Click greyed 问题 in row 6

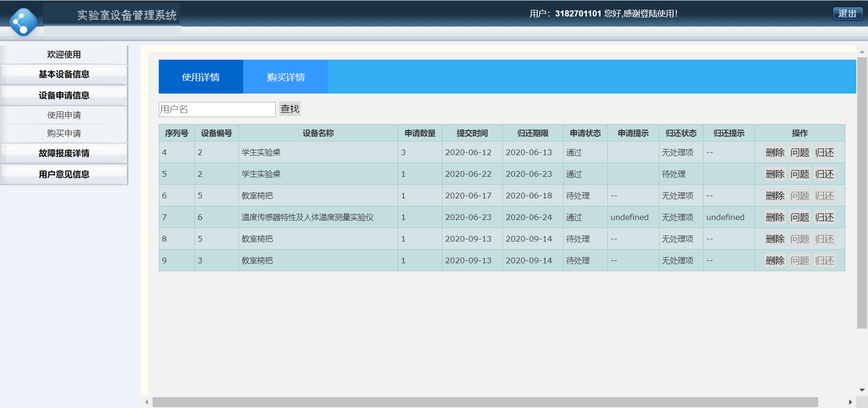(x=800, y=196)
